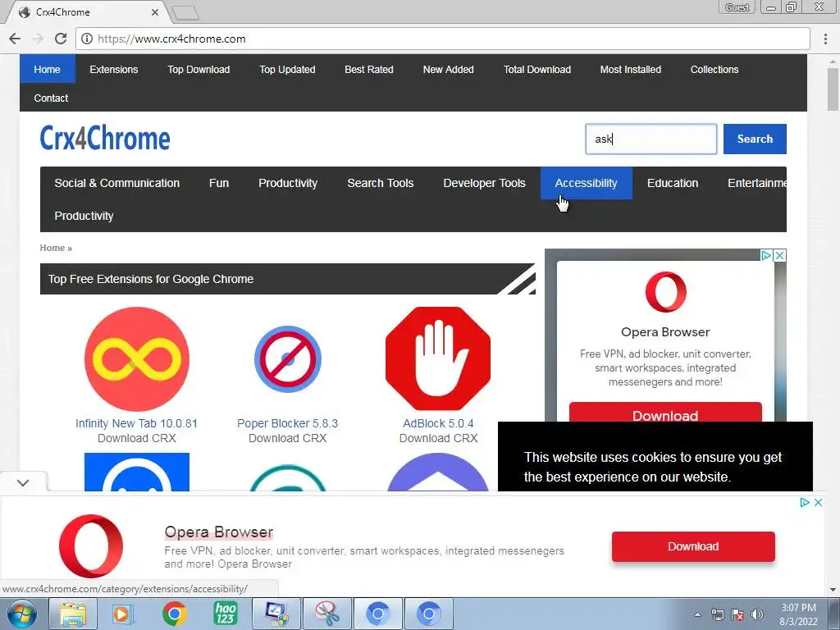The image size is (840, 630).
Task: Click Download CRX under Poper Blocker
Action: click(288, 438)
